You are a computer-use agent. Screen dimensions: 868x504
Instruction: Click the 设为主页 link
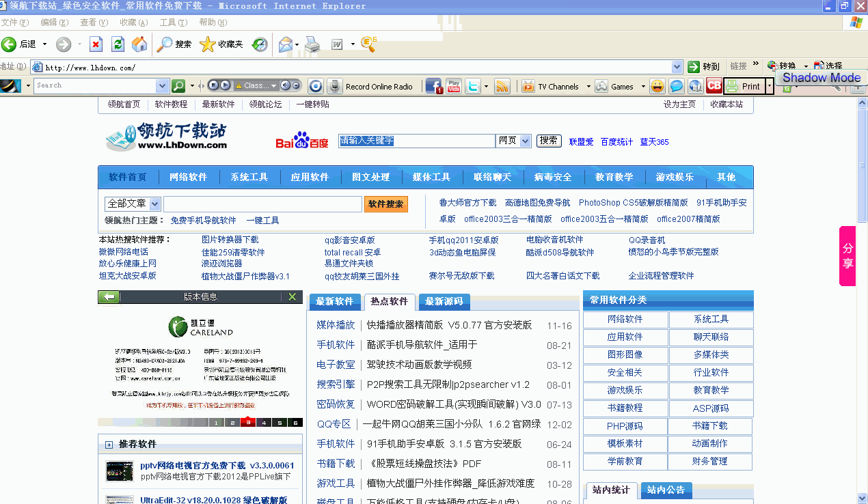679,104
